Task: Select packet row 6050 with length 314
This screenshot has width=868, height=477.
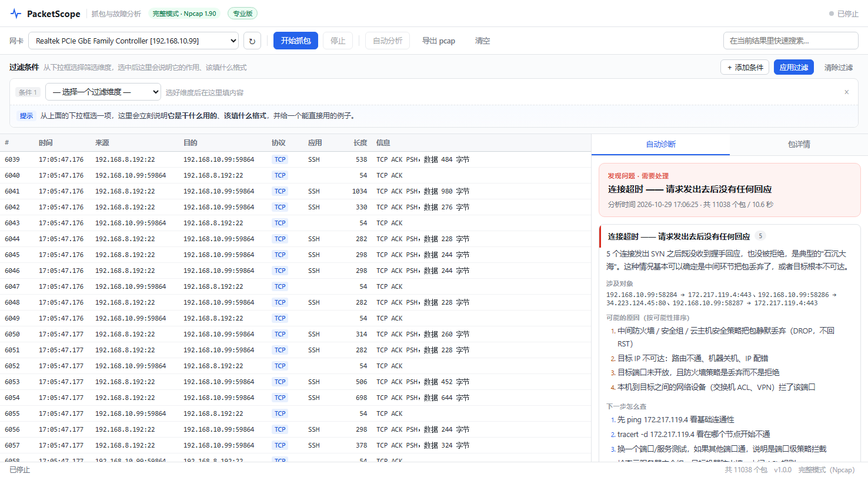Action: (295, 334)
